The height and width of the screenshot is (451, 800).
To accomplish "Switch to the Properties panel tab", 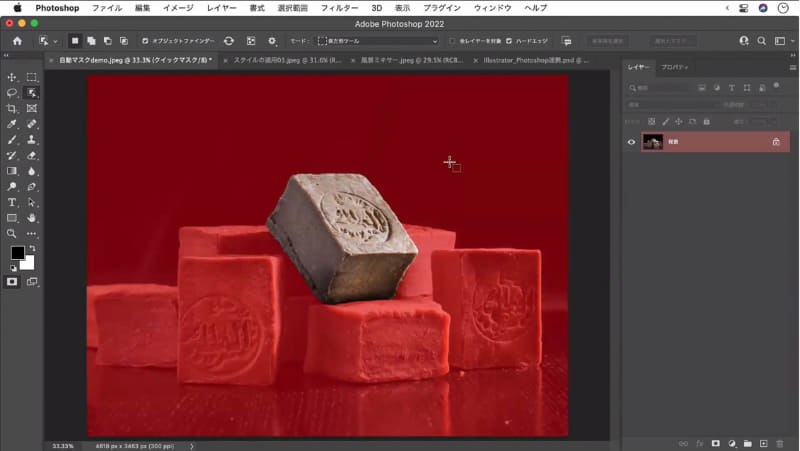I will pyautogui.click(x=674, y=67).
